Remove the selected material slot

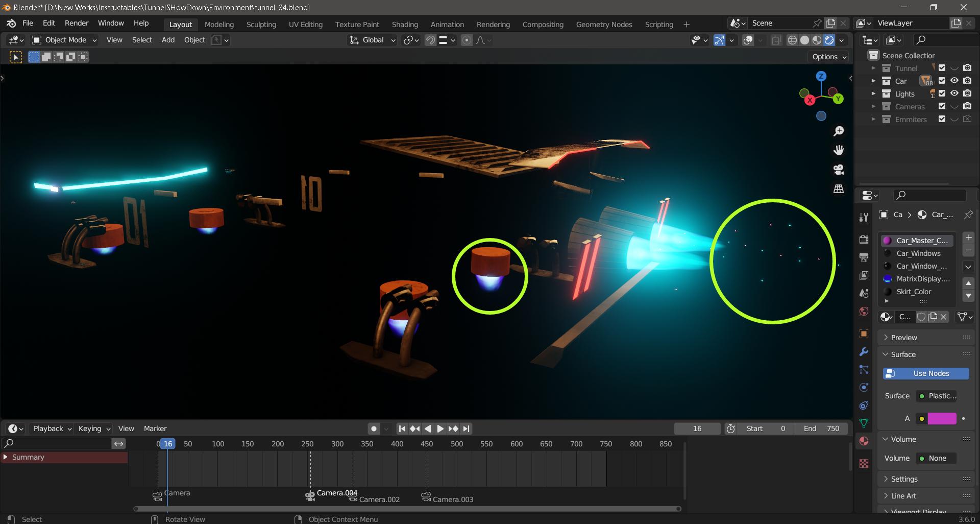(968, 250)
